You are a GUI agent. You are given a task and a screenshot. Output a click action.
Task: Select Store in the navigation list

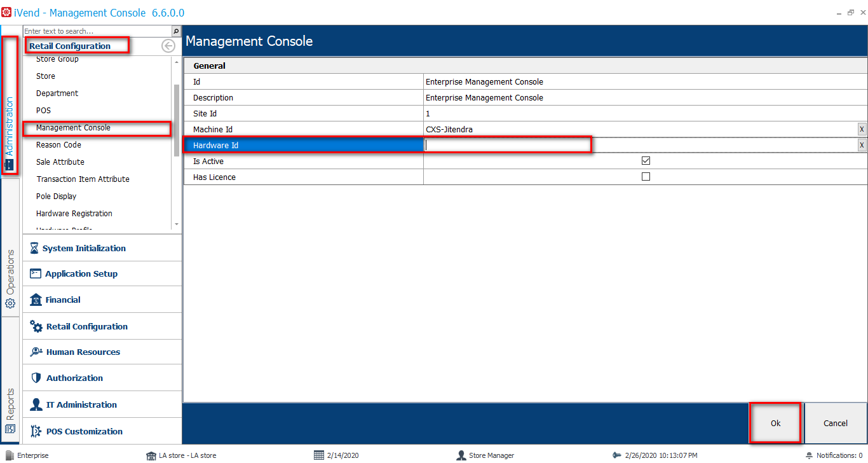point(46,76)
